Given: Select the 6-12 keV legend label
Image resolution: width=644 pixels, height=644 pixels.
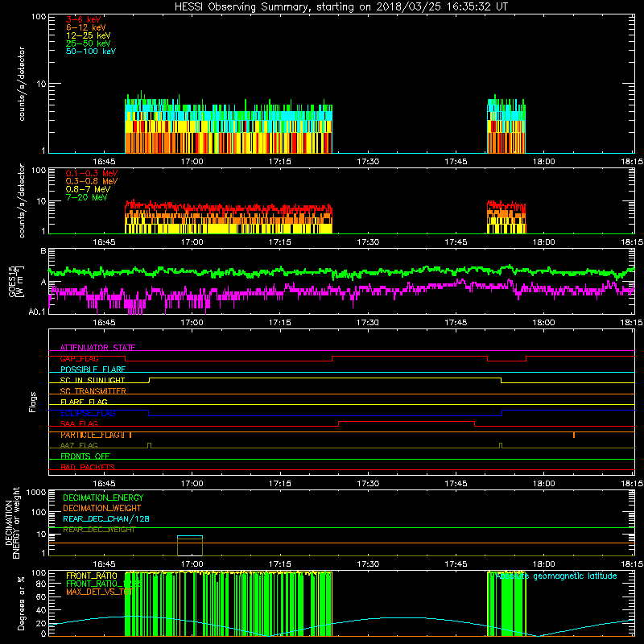Looking at the screenshot, I should 86,27.
